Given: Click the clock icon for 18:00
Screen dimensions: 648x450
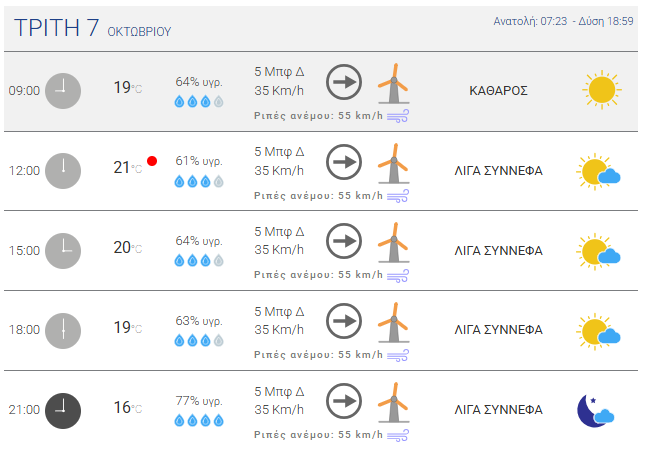Looking at the screenshot, I should [x=63, y=330].
